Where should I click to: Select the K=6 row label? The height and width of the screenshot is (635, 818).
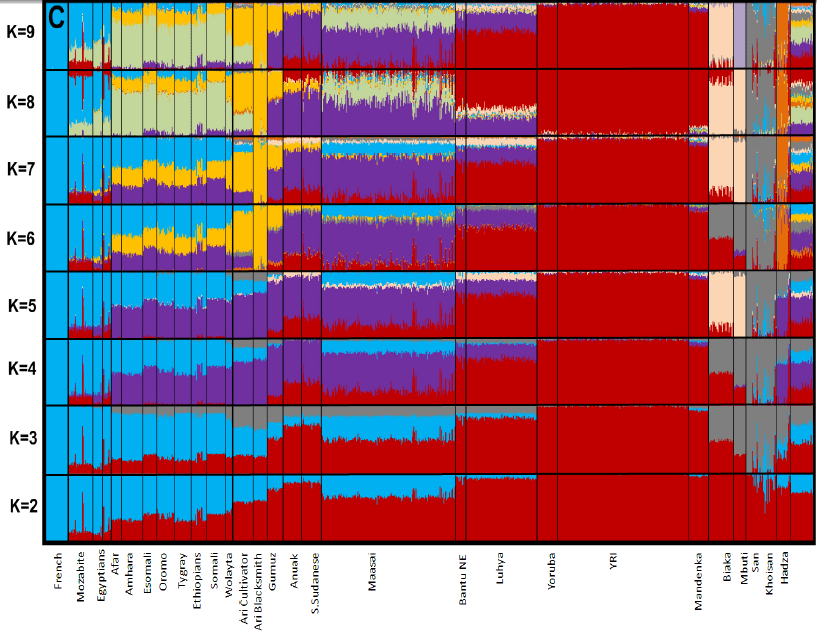click(x=22, y=238)
